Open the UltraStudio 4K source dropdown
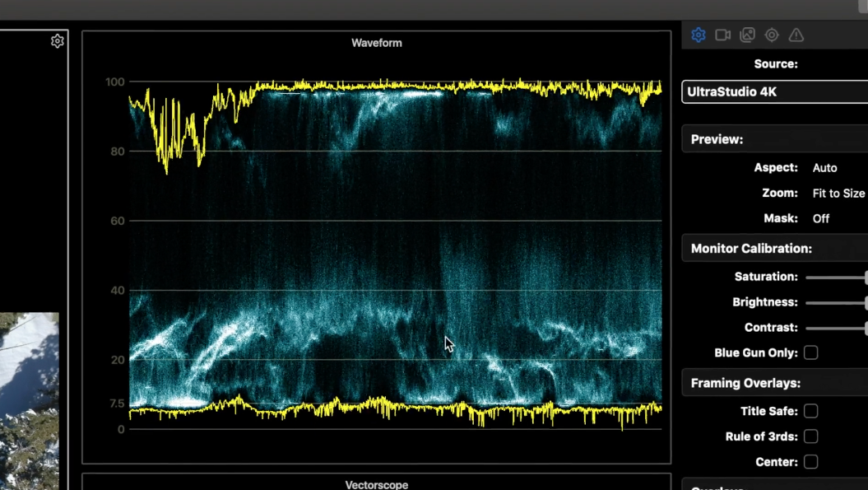This screenshot has height=490, width=868. click(x=773, y=91)
